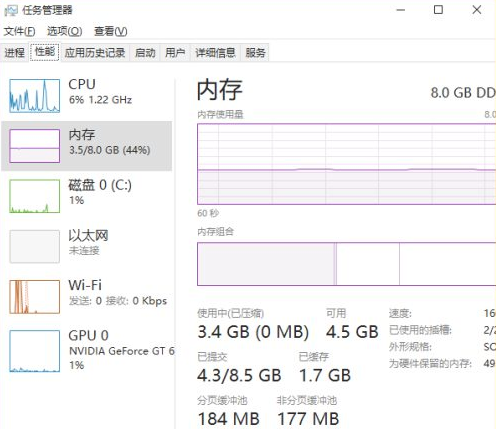This screenshot has width=496, height=429.
Task: Select the 内存 memory graph thumbnail
Action: 35,146
